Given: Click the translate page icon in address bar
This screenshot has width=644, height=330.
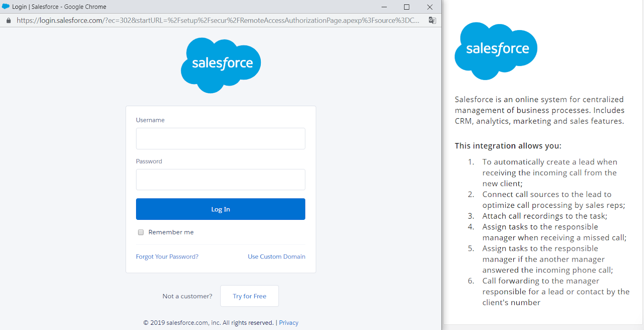Looking at the screenshot, I should tap(432, 20).
